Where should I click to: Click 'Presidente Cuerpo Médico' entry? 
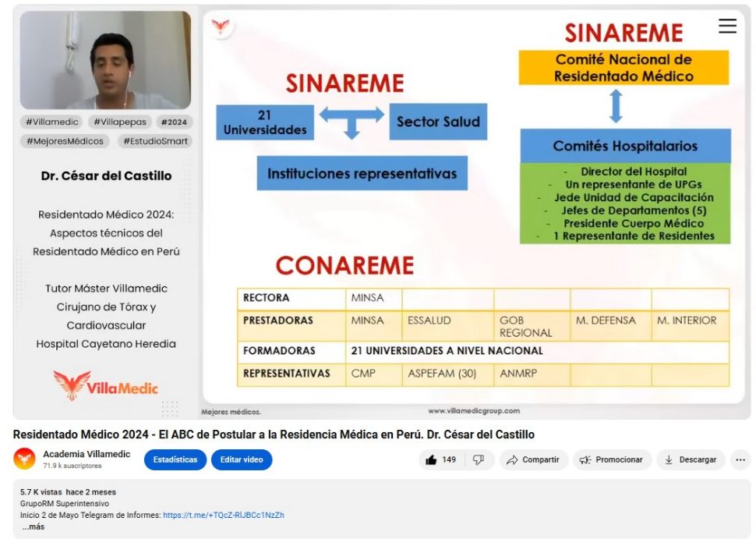pos(634,223)
